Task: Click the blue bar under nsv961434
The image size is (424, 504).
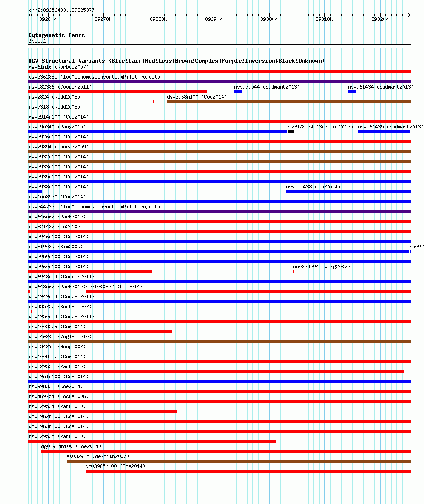Action: pos(352,91)
